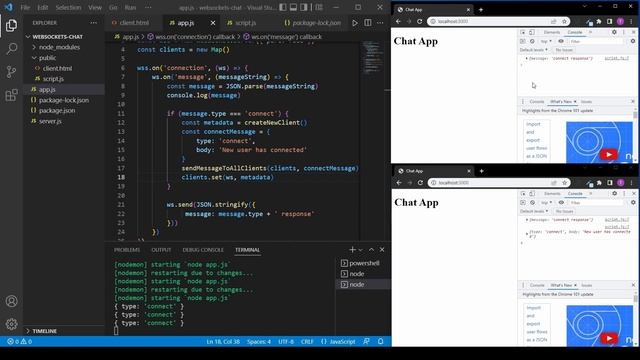Open the View menu in VS Code
This screenshot has width=640, height=360.
[x=95, y=7]
